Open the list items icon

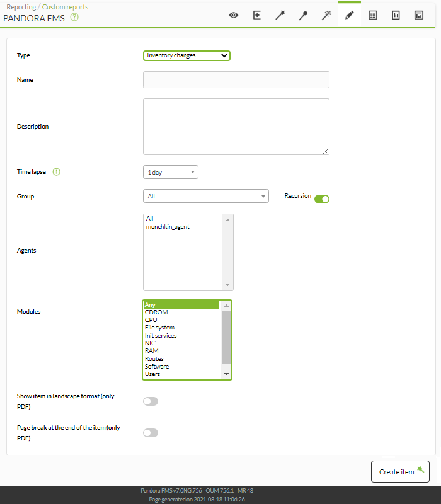point(373,15)
